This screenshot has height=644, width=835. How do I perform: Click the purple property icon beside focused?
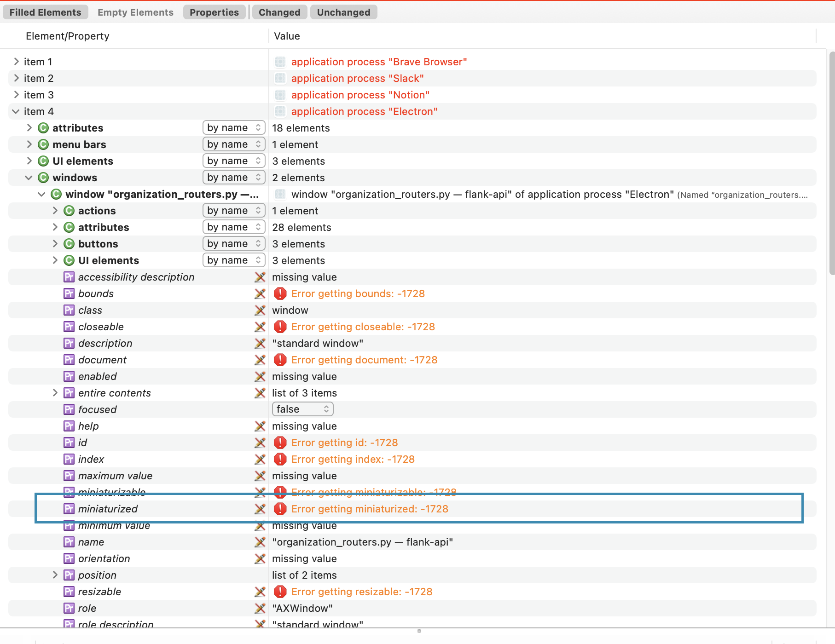point(69,409)
